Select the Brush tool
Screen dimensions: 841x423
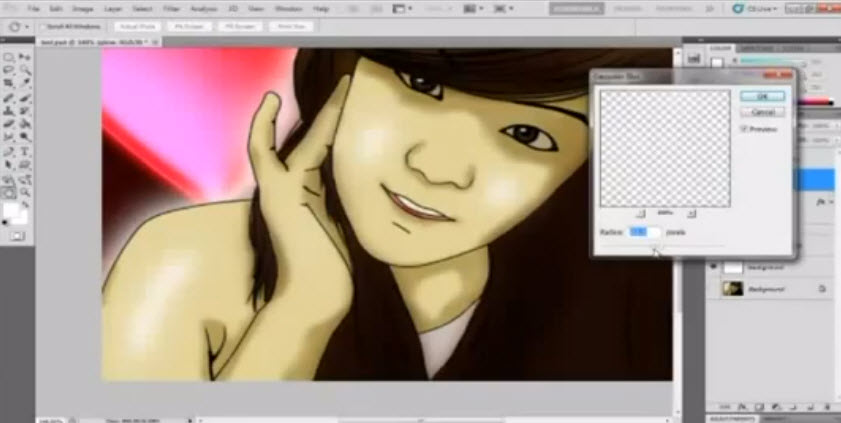tap(25, 98)
